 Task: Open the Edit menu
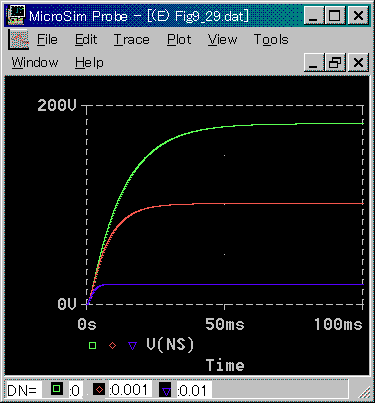tap(86, 40)
